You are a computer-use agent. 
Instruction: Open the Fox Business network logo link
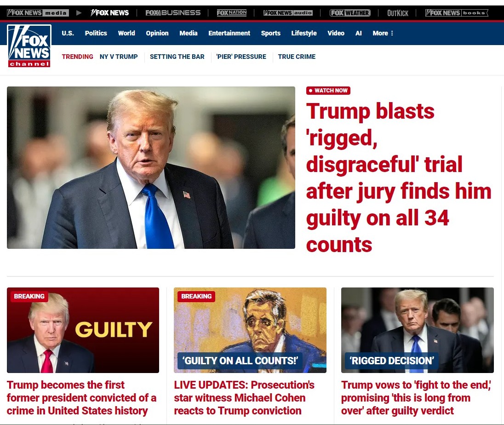(x=173, y=13)
